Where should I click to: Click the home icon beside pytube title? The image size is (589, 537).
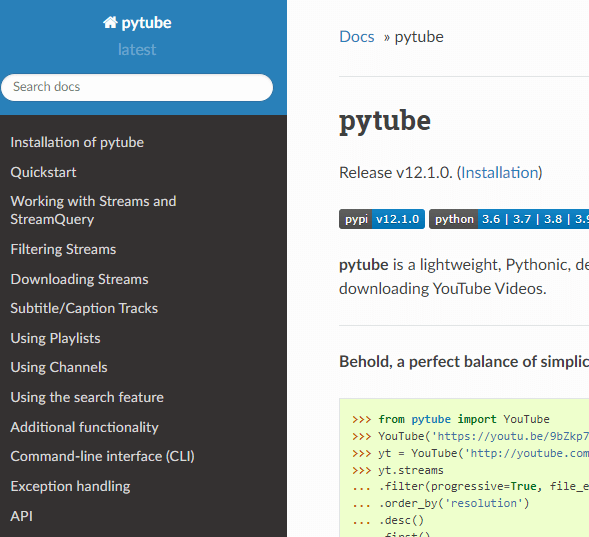point(110,23)
